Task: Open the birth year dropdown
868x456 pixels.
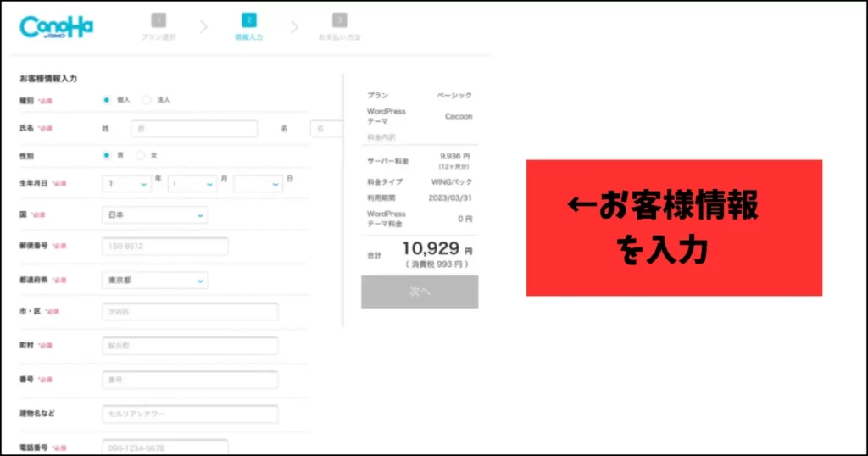Action: [127, 184]
